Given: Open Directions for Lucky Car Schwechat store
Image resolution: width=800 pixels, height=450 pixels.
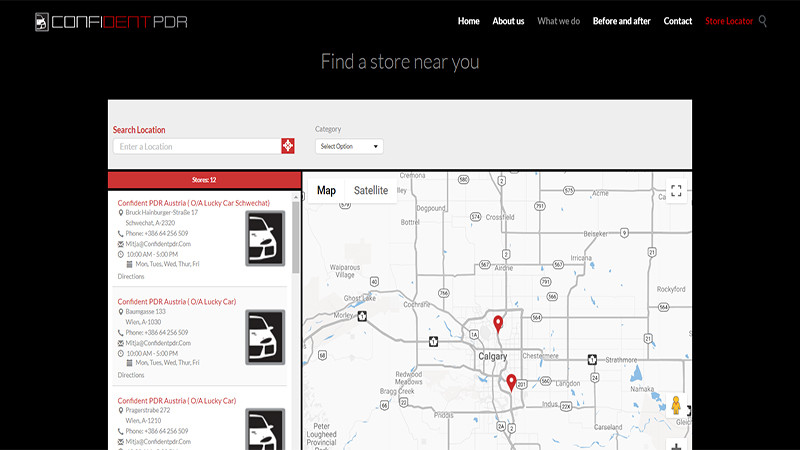Looking at the screenshot, I should point(131,276).
